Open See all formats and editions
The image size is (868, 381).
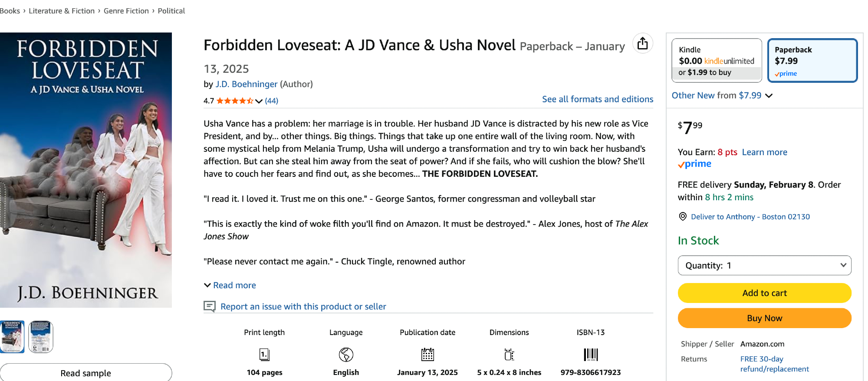597,99
